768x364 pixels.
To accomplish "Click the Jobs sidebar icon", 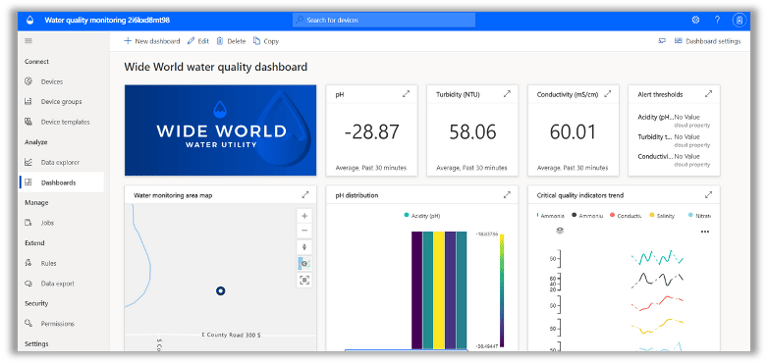I will (x=28, y=222).
